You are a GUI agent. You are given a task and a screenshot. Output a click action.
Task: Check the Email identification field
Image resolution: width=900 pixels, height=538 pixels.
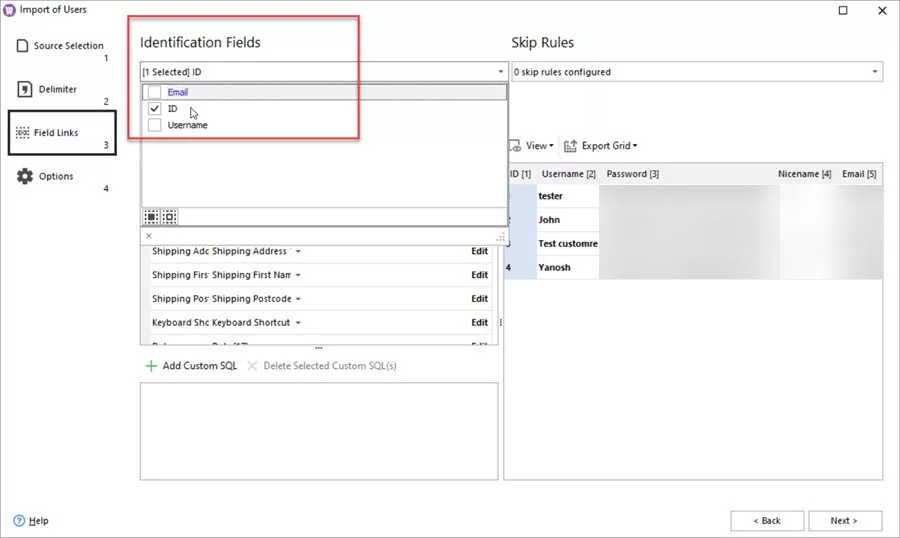[x=154, y=92]
